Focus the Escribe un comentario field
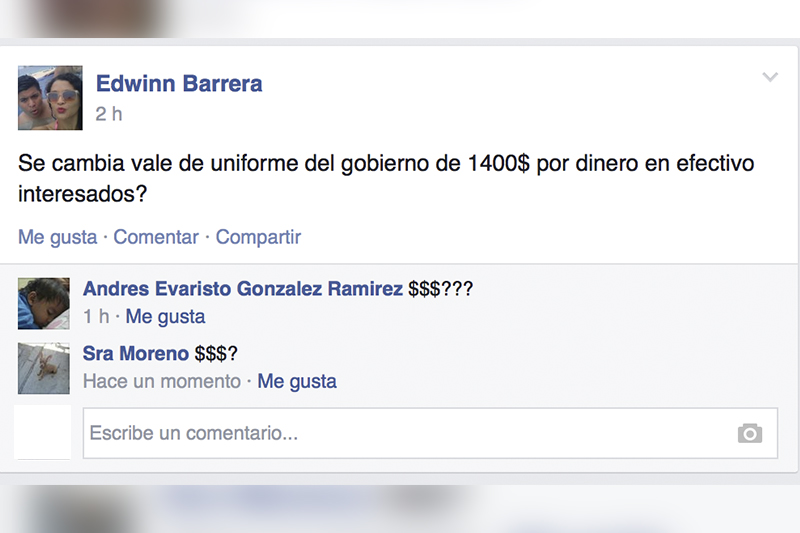The image size is (800, 533). [x=431, y=433]
